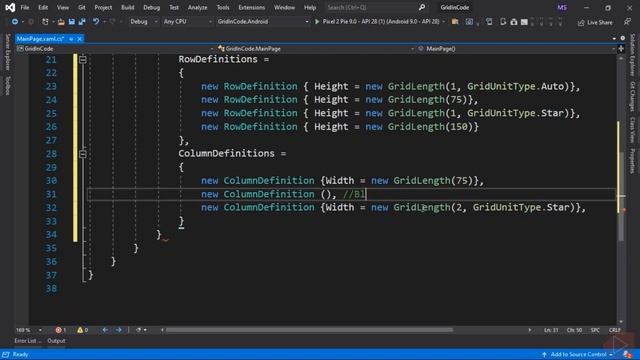Open the Extensions menu
The image size is (640, 360).
point(251,7)
